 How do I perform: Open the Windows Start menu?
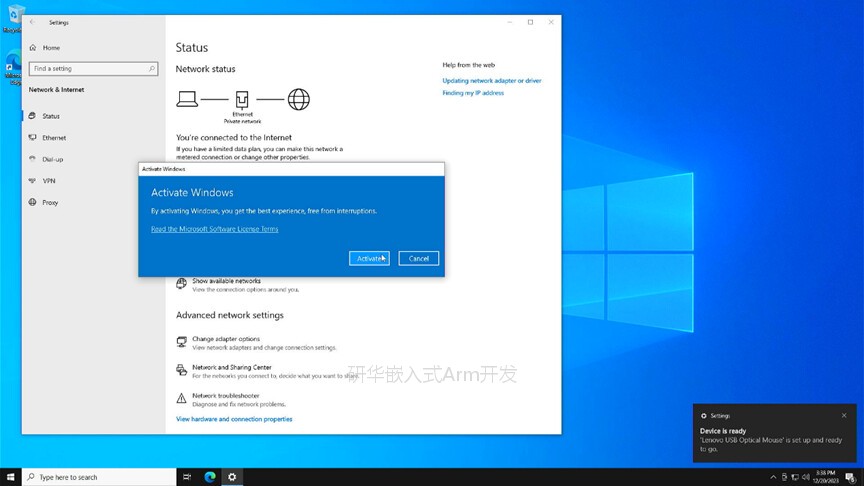tap(10, 477)
